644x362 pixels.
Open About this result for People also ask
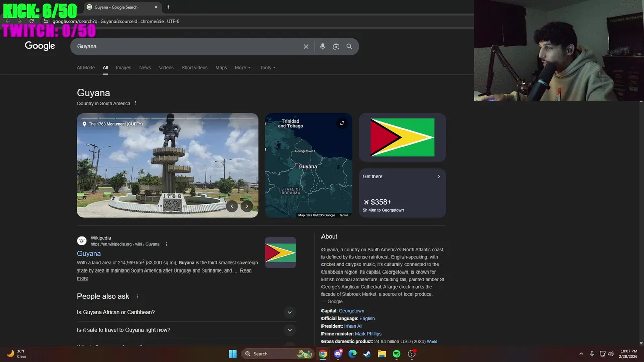(138, 296)
